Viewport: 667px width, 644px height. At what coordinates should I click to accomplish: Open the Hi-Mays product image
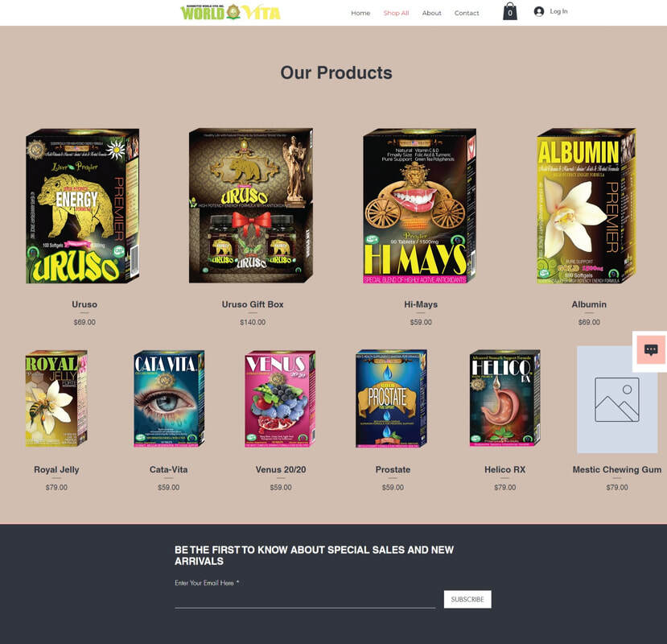coord(419,205)
